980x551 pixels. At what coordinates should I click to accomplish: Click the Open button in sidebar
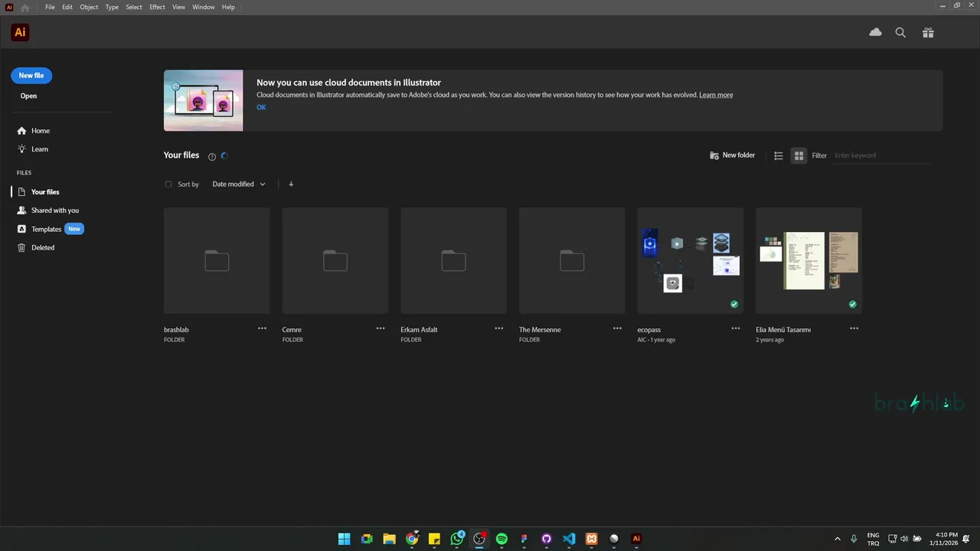[x=28, y=96]
